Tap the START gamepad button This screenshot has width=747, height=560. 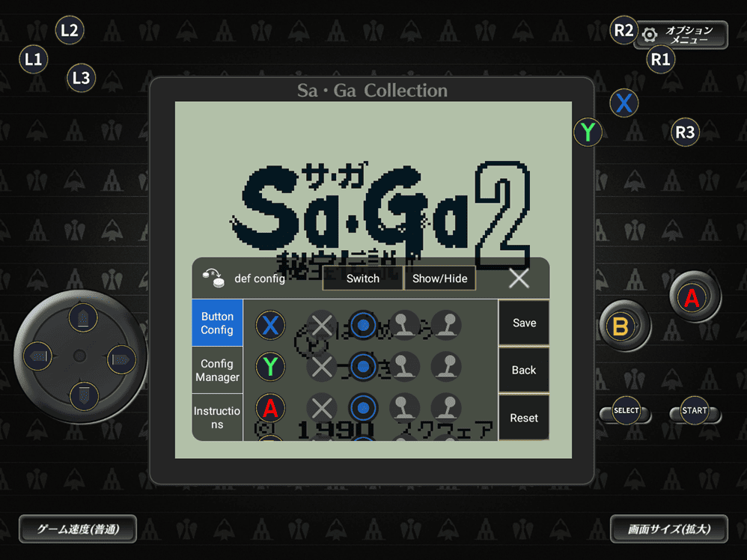point(694,410)
